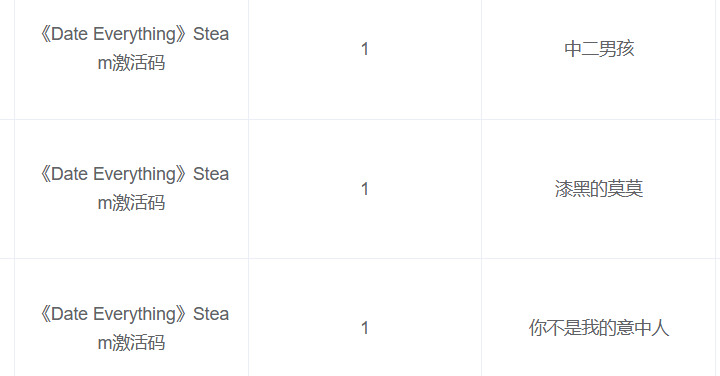Click the cut-off left cell of 你不是我的意中人 row

(x=7, y=317)
